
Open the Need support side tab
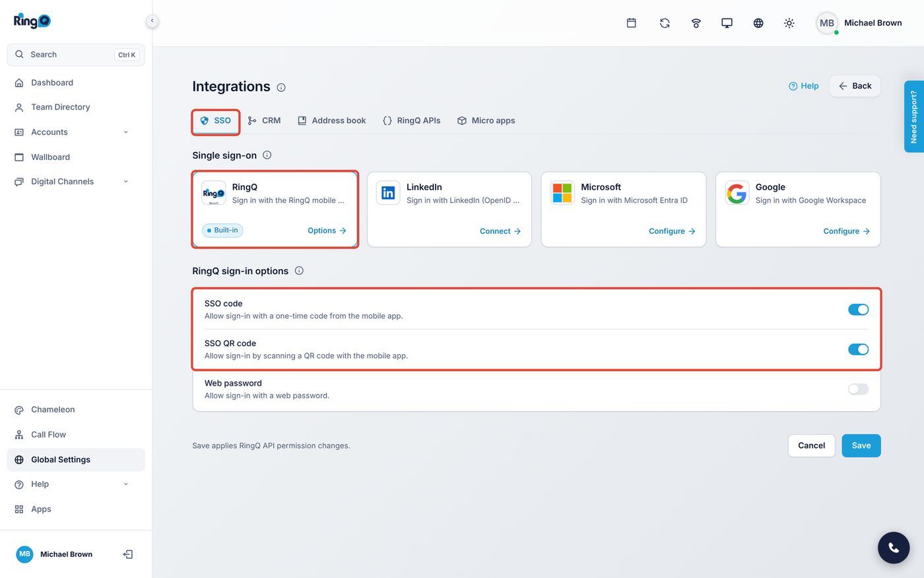(x=914, y=117)
